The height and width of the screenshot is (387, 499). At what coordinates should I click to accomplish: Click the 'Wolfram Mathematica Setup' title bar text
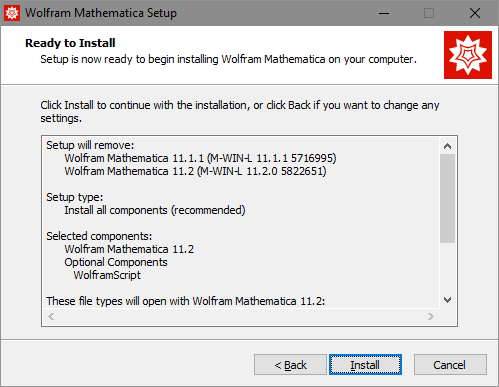[101, 13]
